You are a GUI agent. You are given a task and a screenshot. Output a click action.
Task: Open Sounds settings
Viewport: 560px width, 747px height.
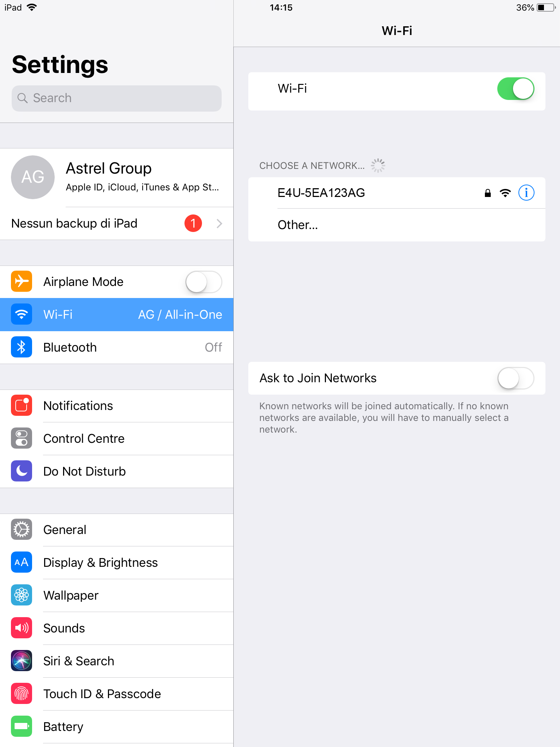[x=117, y=628]
